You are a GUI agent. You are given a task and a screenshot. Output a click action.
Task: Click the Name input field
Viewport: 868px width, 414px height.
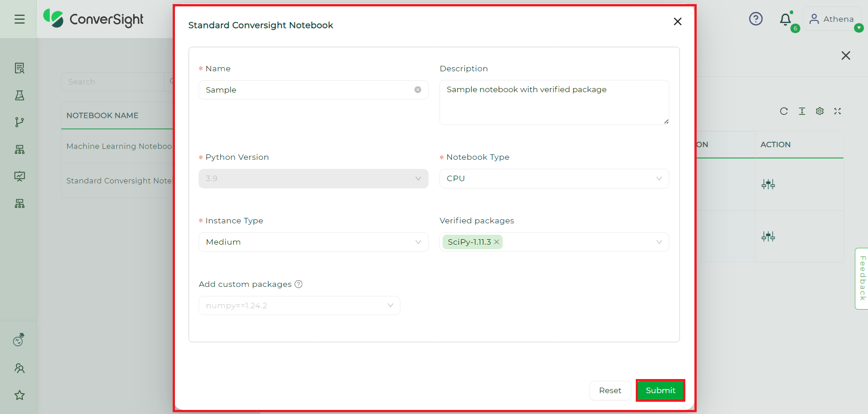pos(313,90)
